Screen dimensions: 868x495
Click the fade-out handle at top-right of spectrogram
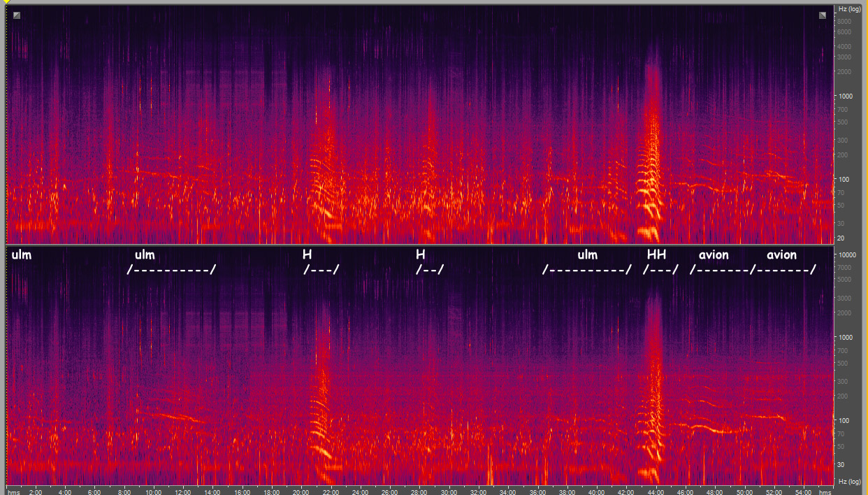(x=823, y=15)
